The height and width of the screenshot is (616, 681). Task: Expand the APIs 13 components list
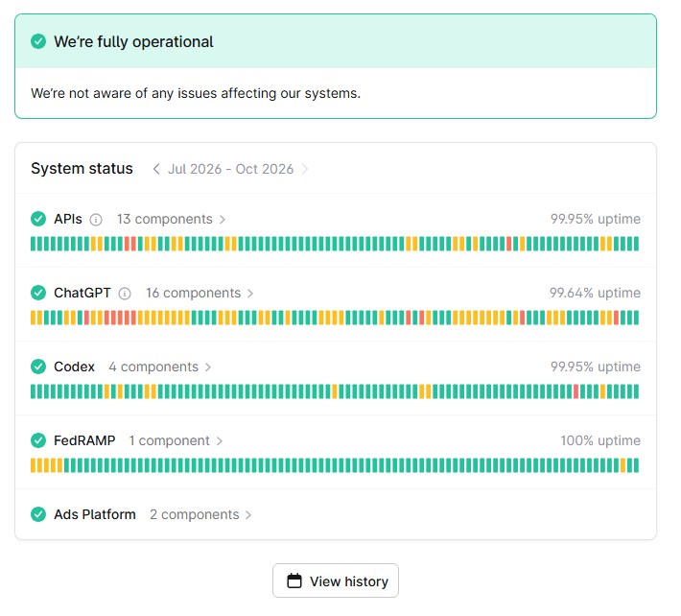point(171,220)
